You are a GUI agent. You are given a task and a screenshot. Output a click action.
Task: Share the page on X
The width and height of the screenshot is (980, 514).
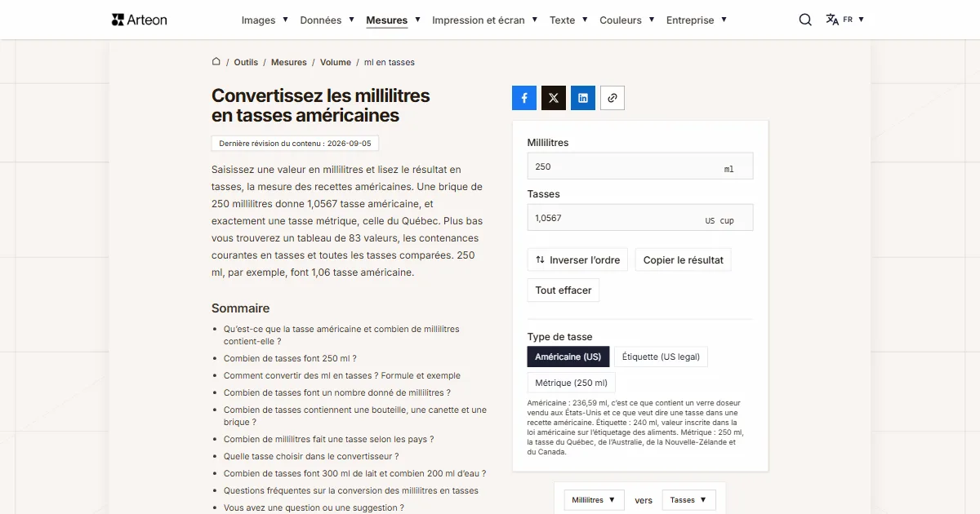click(554, 98)
